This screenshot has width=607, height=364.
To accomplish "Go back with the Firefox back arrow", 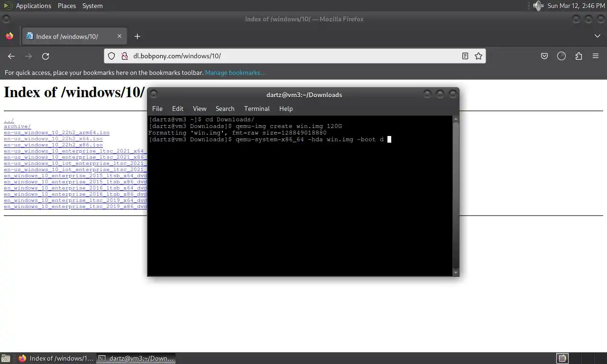I will point(11,56).
